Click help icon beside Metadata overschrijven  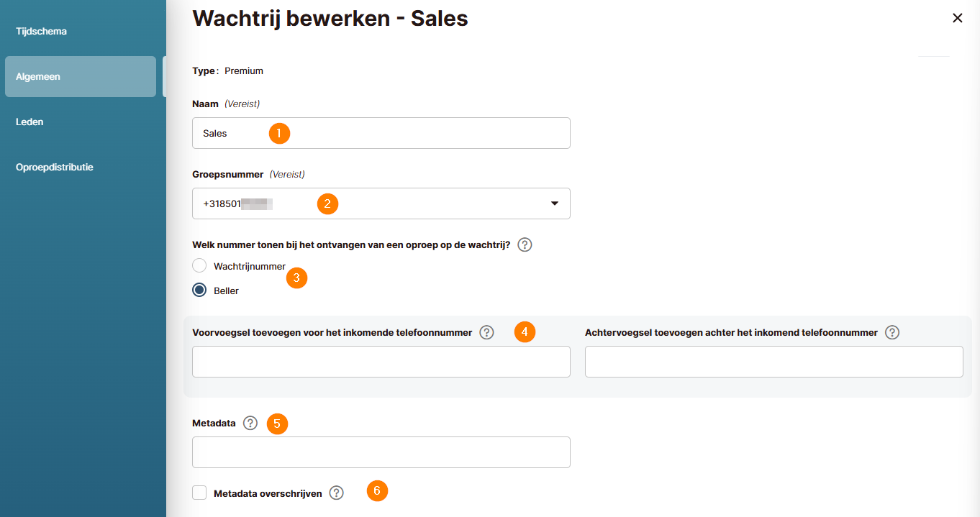336,493
